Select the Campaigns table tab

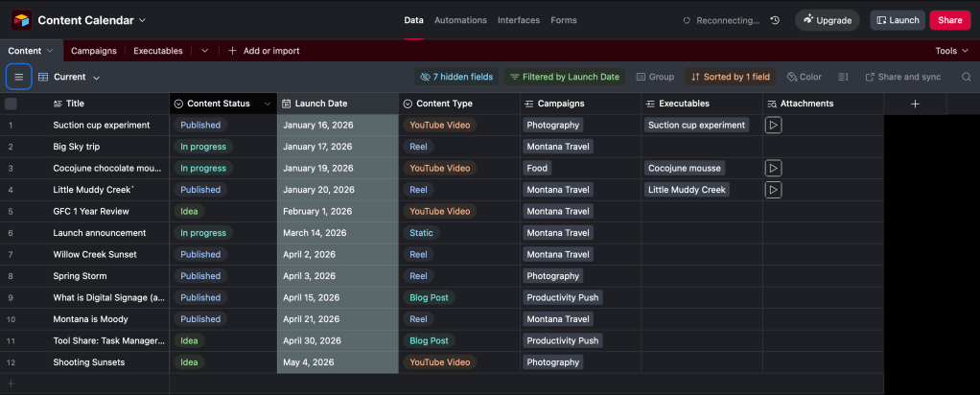(x=94, y=51)
